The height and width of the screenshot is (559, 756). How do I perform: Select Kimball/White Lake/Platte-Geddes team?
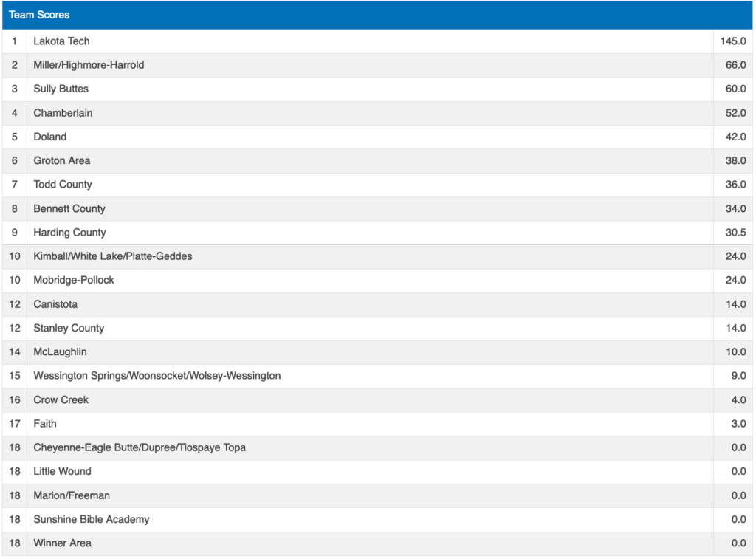(x=112, y=256)
